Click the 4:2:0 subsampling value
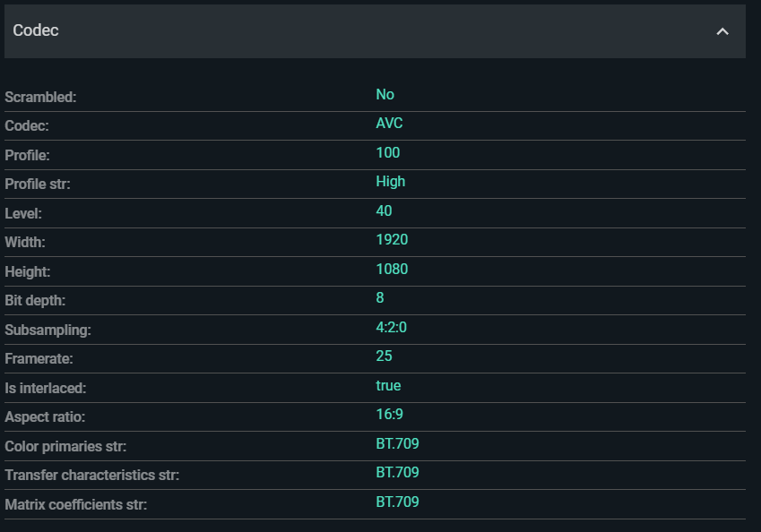761x532 pixels. (392, 328)
